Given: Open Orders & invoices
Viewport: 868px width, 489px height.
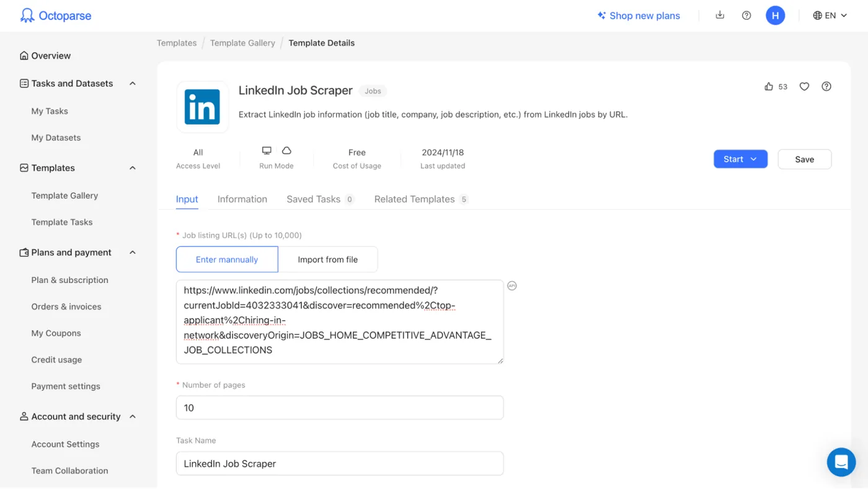Looking at the screenshot, I should (x=66, y=307).
